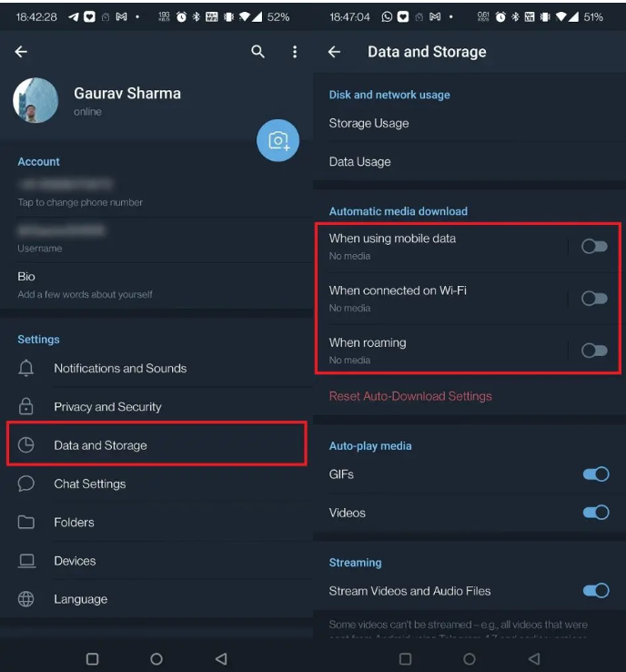Tap the search magnifier icon

point(258,52)
